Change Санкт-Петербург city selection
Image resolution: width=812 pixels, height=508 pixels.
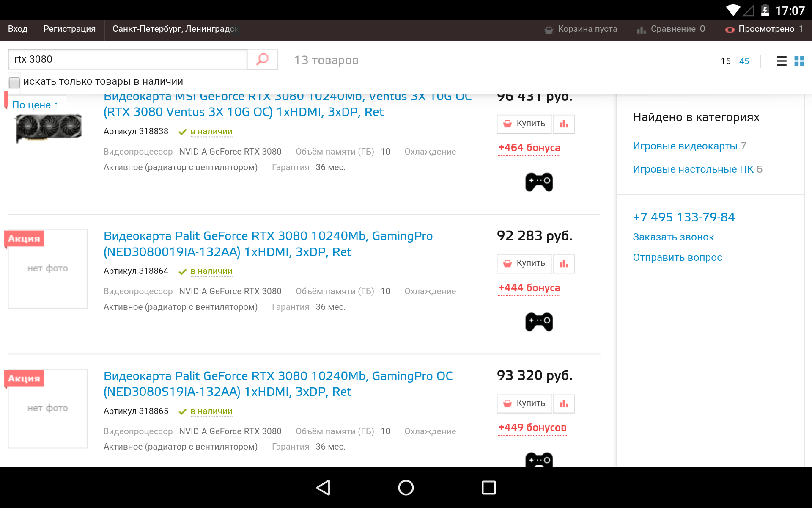176,29
